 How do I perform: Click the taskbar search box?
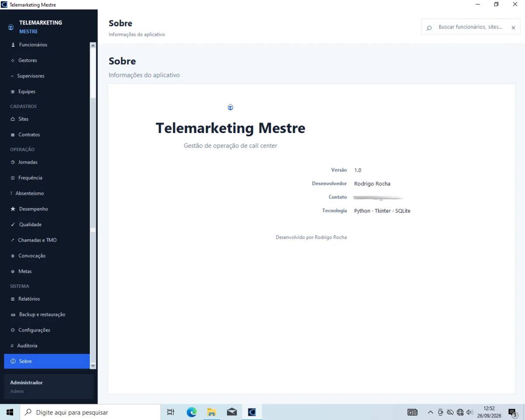point(91,412)
